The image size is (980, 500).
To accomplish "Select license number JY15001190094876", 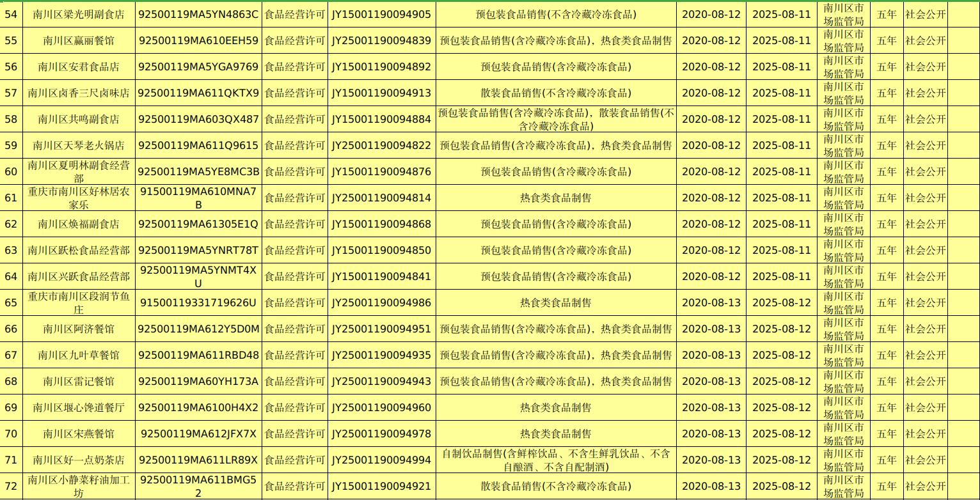I will 381,171.
